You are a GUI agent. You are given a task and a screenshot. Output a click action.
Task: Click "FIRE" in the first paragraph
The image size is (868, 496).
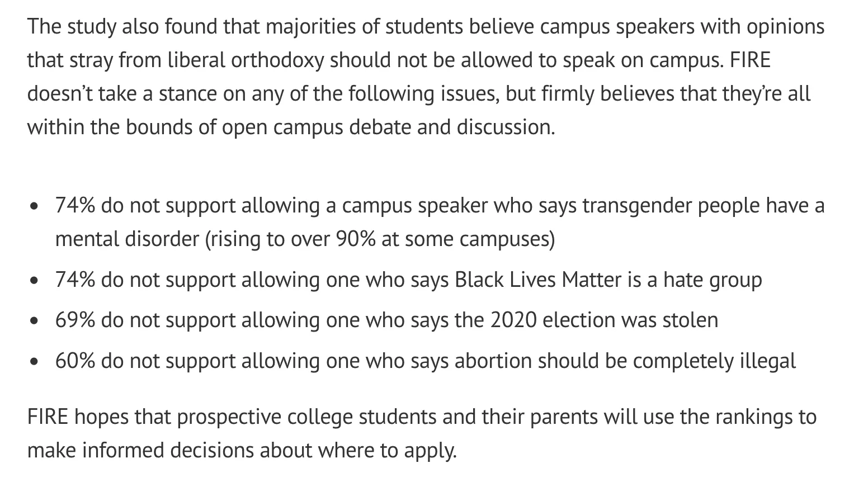click(x=750, y=60)
